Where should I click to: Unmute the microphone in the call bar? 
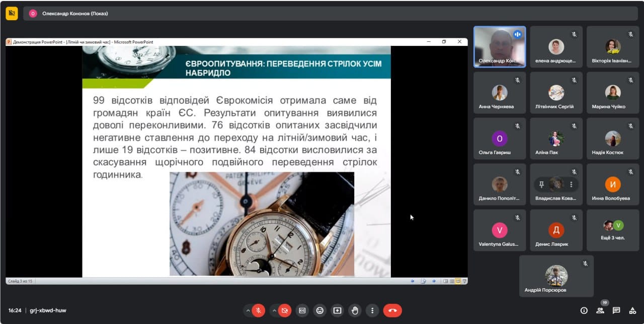coord(259,310)
